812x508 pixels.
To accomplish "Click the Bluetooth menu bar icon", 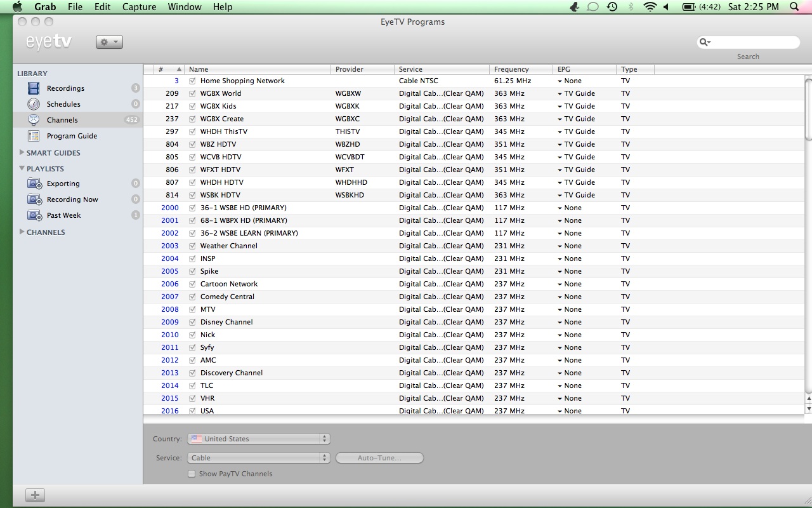I will (x=631, y=7).
